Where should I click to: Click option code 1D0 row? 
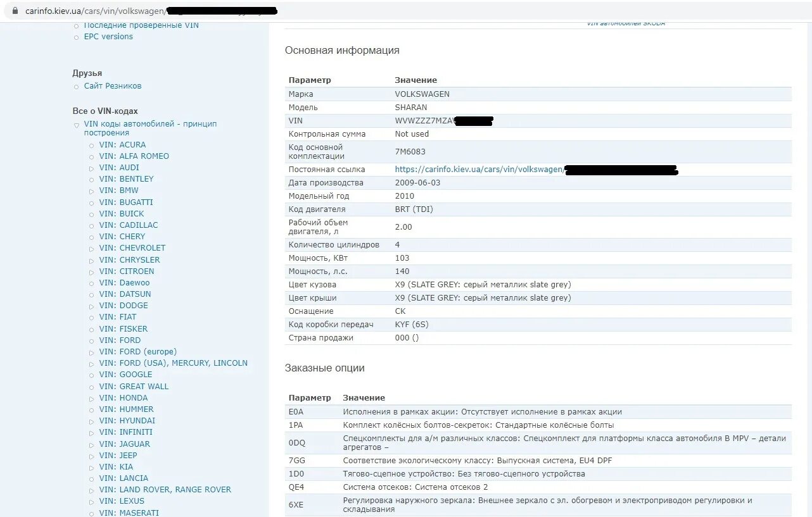click(538, 474)
